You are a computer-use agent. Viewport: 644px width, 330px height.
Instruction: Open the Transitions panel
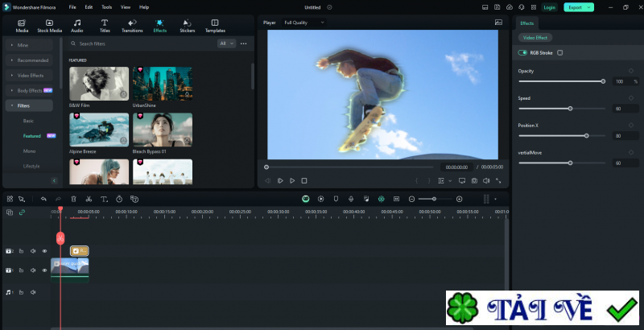pyautogui.click(x=132, y=25)
